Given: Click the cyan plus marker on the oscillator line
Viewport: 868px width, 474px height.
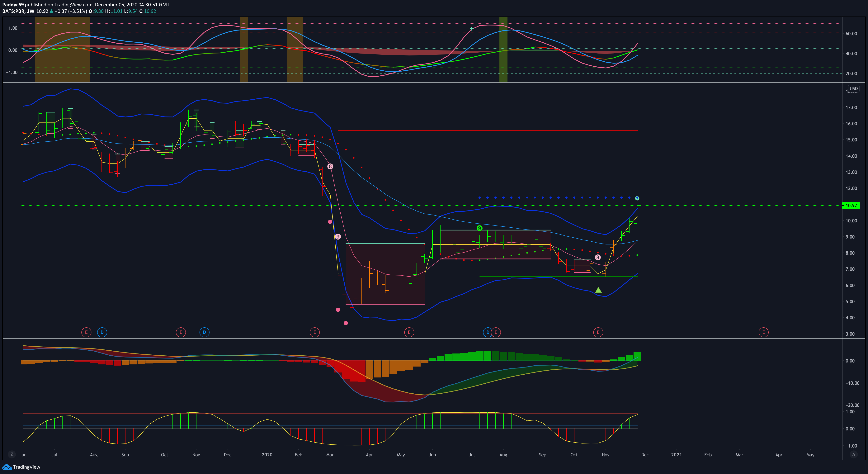Looking at the screenshot, I should (472, 29).
